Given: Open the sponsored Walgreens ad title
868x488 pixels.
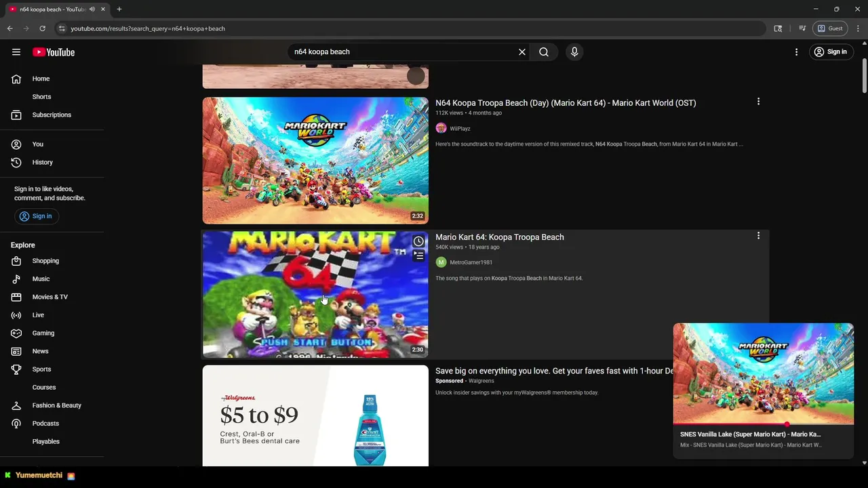Looking at the screenshot, I should pos(554,371).
